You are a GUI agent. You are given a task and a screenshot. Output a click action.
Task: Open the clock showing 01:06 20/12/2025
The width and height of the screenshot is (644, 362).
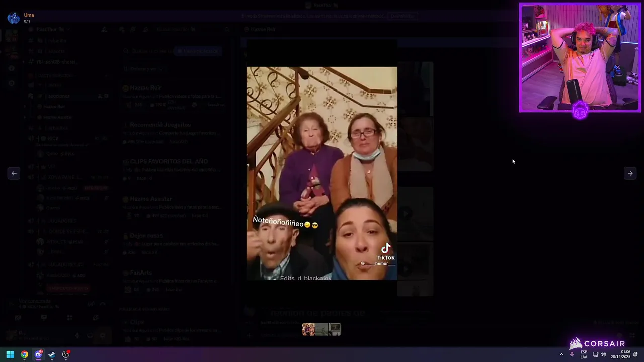(620, 354)
